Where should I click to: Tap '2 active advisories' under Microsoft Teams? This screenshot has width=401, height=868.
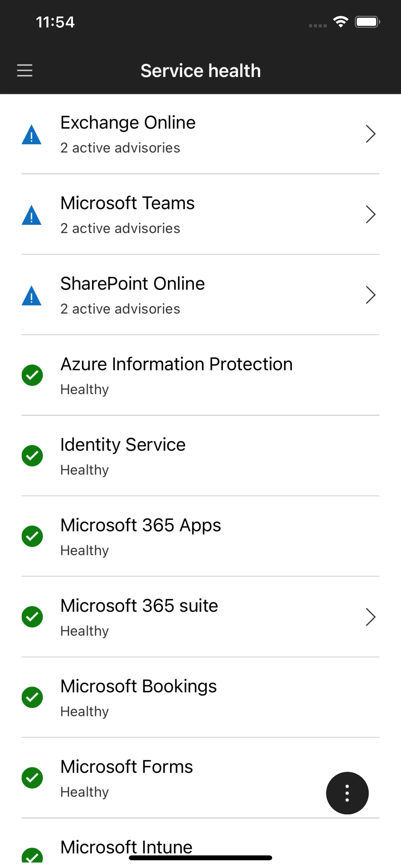click(120, 228)
